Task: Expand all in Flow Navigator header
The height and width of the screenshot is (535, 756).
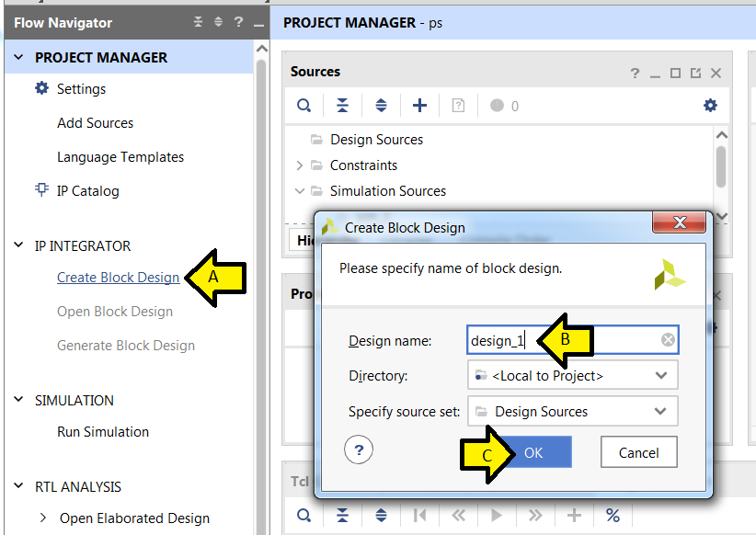Action: click(x=218, y=22)
